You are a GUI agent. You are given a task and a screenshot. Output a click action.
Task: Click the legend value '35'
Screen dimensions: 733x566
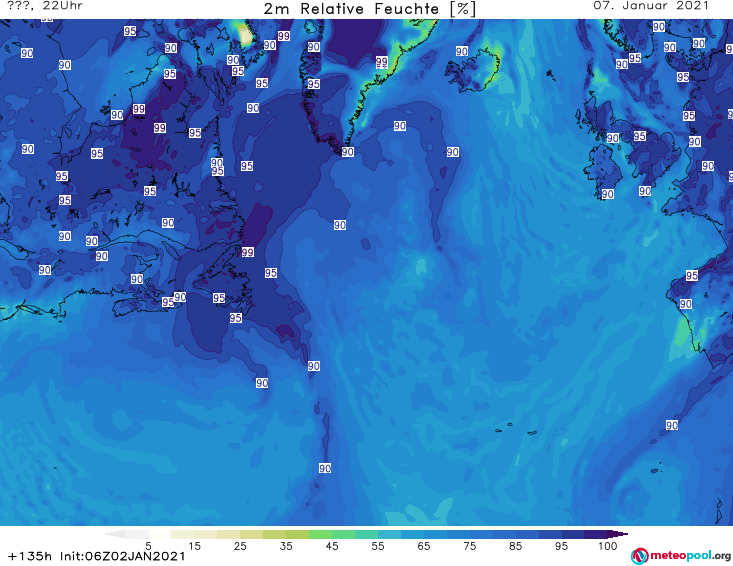[286, 546]
